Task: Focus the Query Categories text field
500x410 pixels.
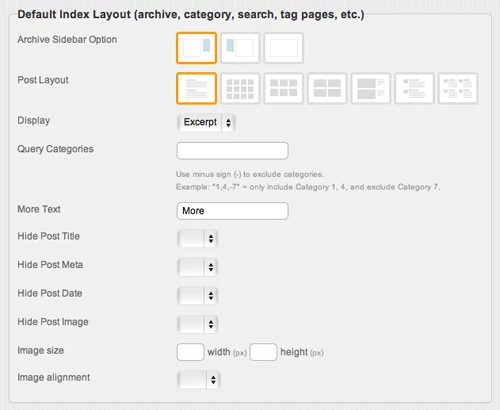Action: [232, 151]
